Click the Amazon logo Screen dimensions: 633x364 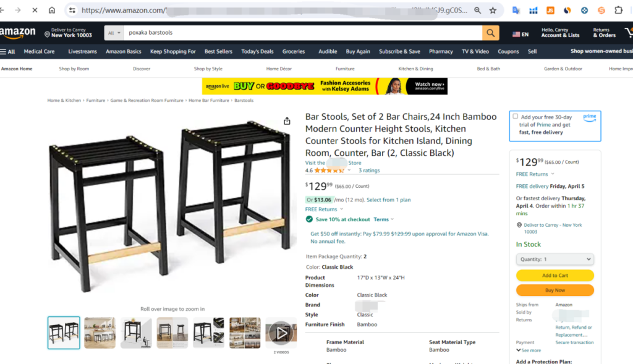pos(18,33)
